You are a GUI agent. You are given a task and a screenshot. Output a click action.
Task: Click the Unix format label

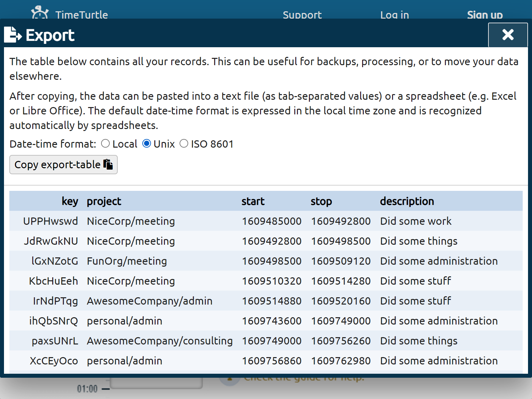[x=164, y=144]
